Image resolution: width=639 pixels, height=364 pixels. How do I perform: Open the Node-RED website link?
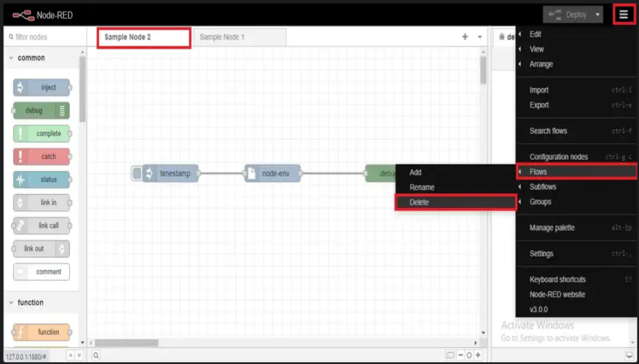[576, 294]
